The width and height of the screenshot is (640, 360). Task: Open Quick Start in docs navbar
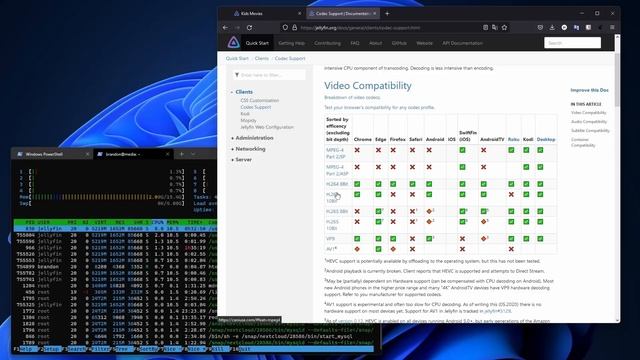pyautogui.click(x=257, y=43)
